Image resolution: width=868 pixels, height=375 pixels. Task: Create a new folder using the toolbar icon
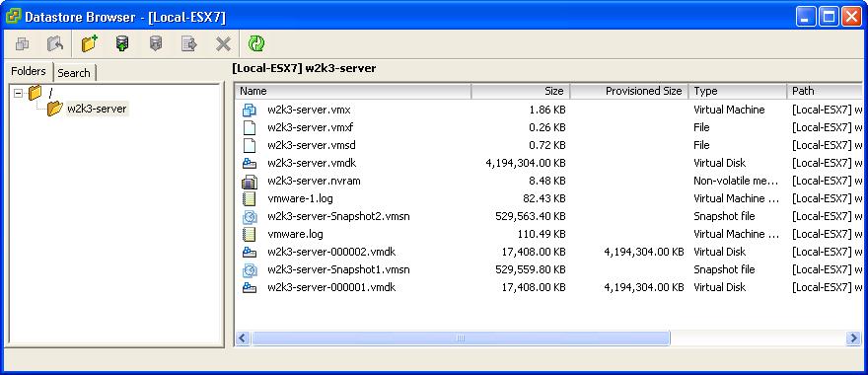click(89, 43)
